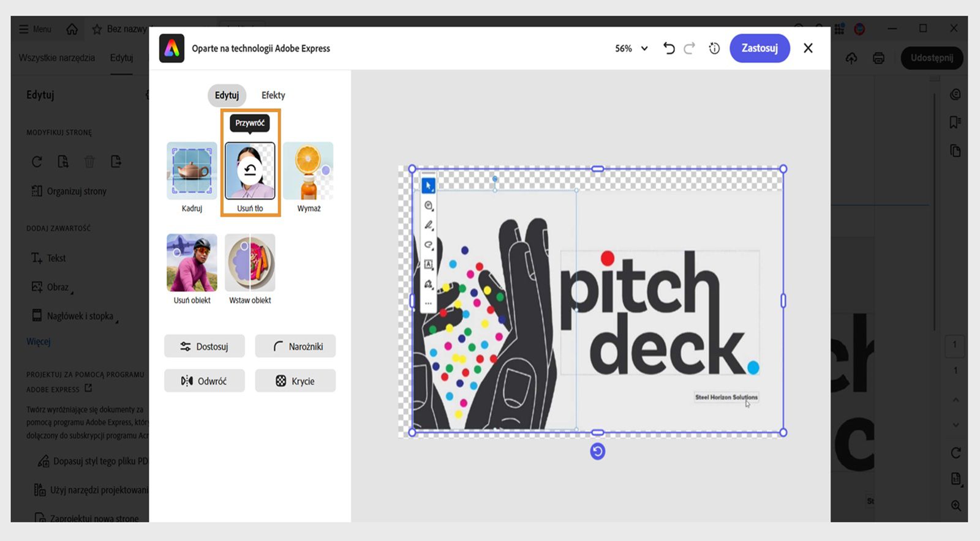The height and width of the screenshot is (541, 980).
Task: Open the apps grid icon in title bar
Action: click(839, 29)
